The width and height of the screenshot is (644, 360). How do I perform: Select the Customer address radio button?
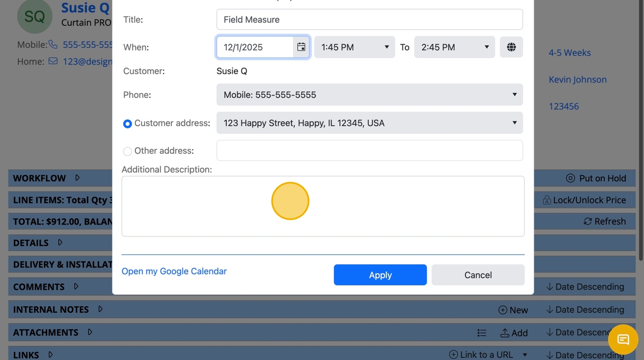coord(127,124)
